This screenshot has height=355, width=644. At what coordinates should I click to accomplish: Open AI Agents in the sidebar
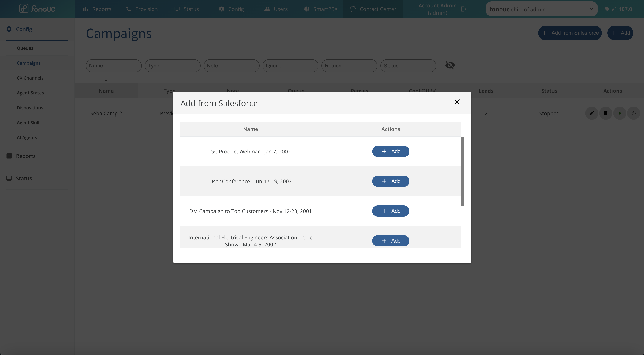[x=27, y=137]
